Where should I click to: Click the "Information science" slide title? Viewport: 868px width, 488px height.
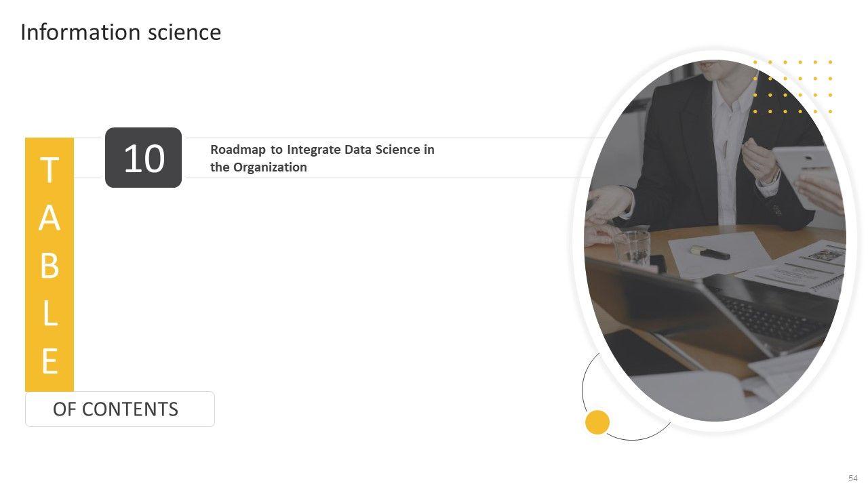(x=121, y=33)
